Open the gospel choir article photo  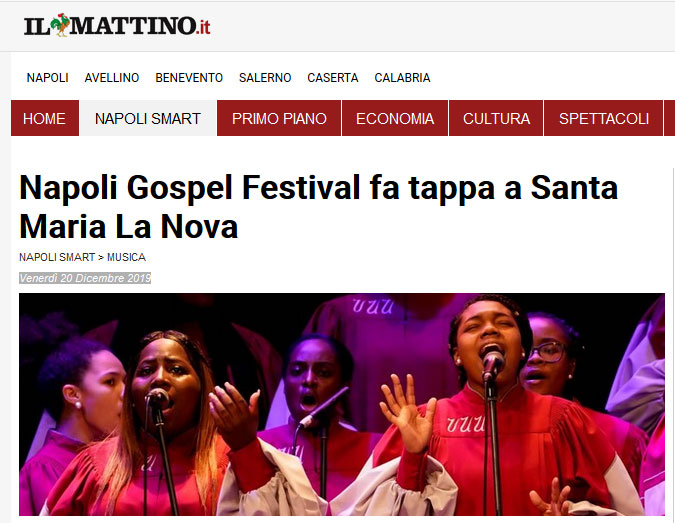(342, 404)
